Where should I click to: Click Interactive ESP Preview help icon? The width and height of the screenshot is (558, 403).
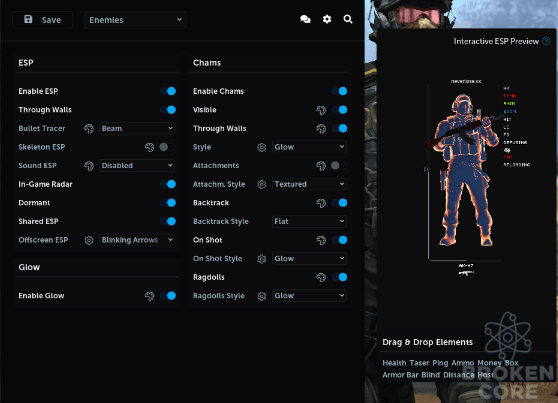click(x=546, y=41)
